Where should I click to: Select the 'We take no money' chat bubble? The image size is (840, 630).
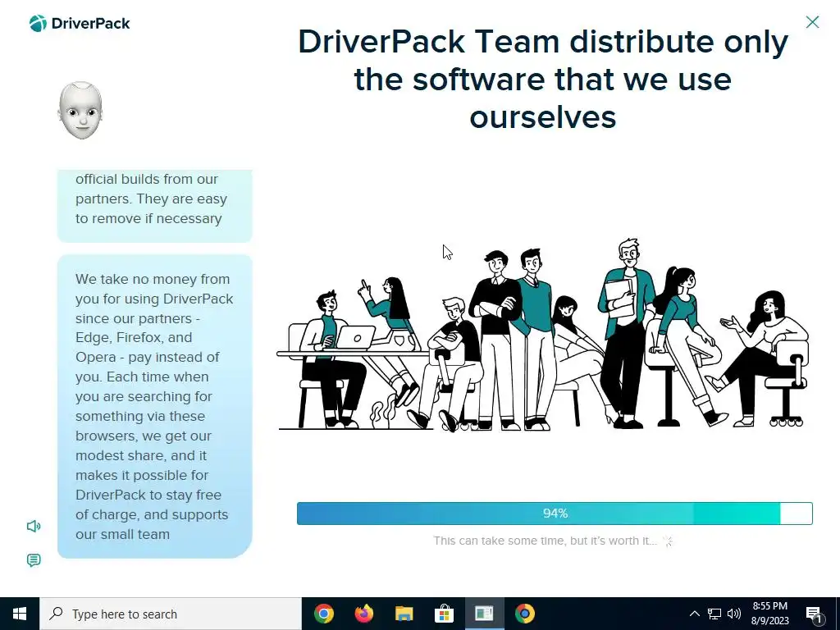coord(155,407)
